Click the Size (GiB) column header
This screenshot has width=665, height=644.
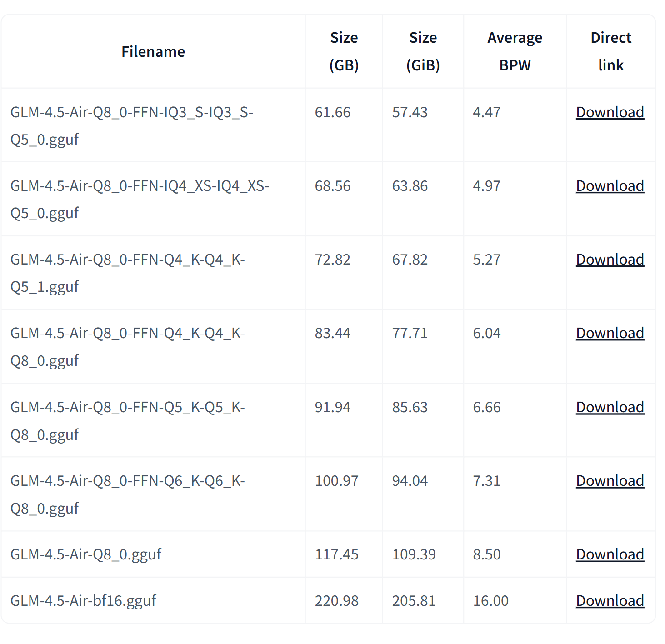(423, 51)
